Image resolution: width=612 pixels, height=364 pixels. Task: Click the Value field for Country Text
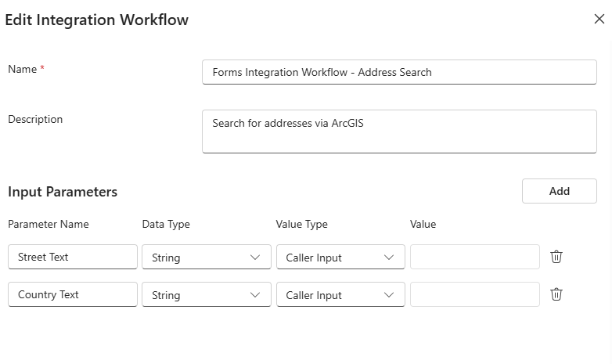point(474,294)
